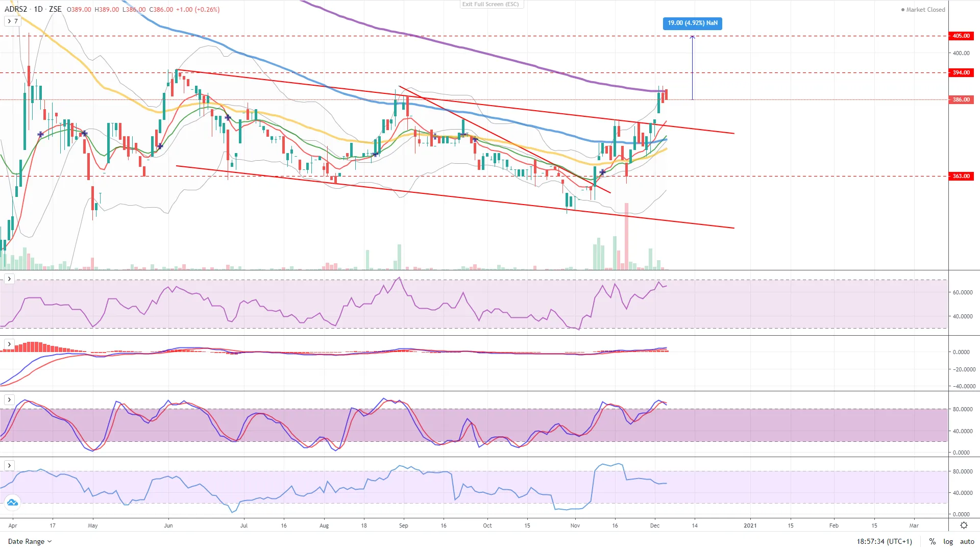Select the 363.00 red price label
The image size is (980, 551).
(961, 176)
